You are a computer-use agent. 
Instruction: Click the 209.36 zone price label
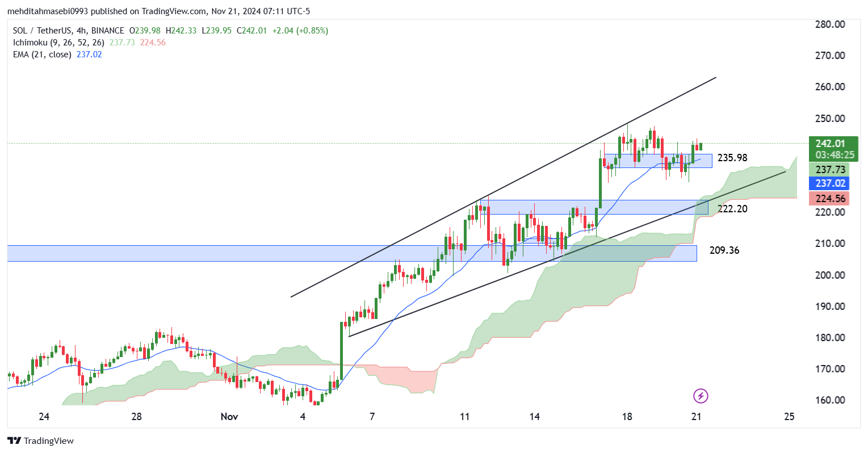[724, 250]
